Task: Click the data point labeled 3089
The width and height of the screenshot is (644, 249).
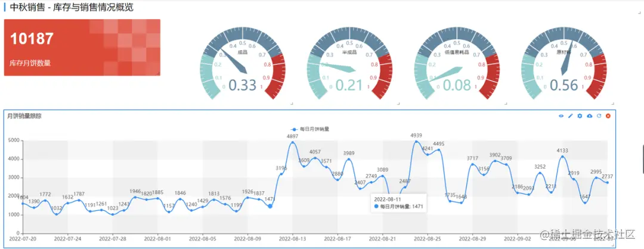Action: point(382,176)
